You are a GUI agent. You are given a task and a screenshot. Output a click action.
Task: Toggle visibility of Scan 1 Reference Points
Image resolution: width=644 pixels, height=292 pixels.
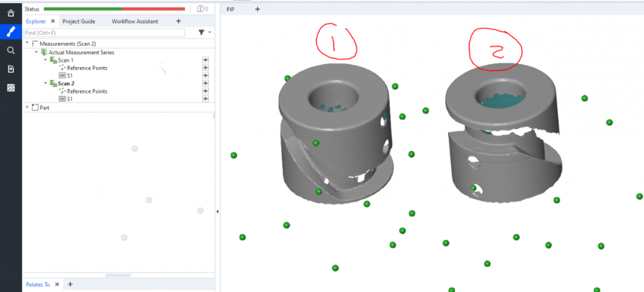pos(206,68)
